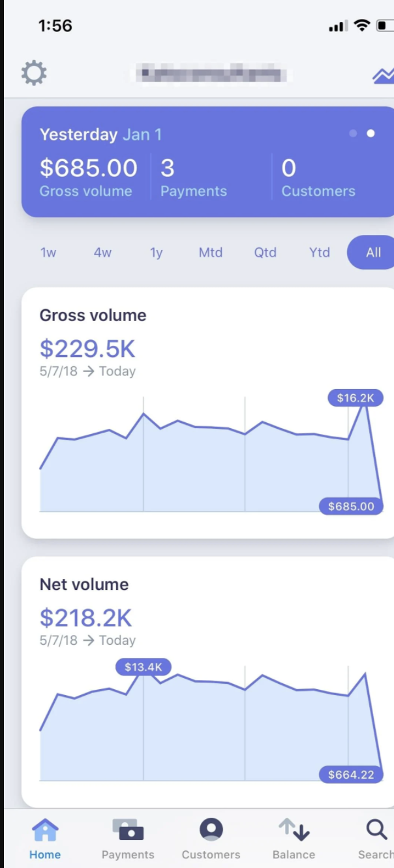This screenshot has height=868, width=394.
Task: Switch range to Qtd
Action: (265, 253)
